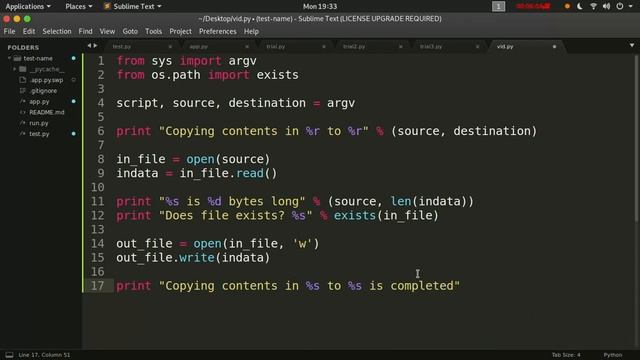Open the Tools menu
The width and height of the screenshot is (640, 360).
153,31
